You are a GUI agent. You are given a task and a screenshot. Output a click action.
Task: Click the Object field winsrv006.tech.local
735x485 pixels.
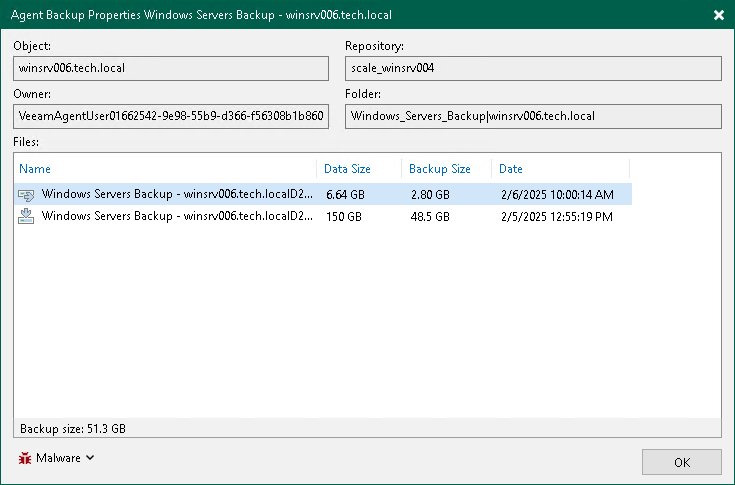click(x=171, y=68)
